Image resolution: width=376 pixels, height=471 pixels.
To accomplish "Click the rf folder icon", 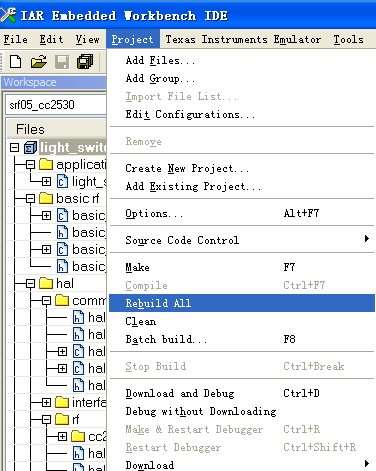I will coord(62,419).
